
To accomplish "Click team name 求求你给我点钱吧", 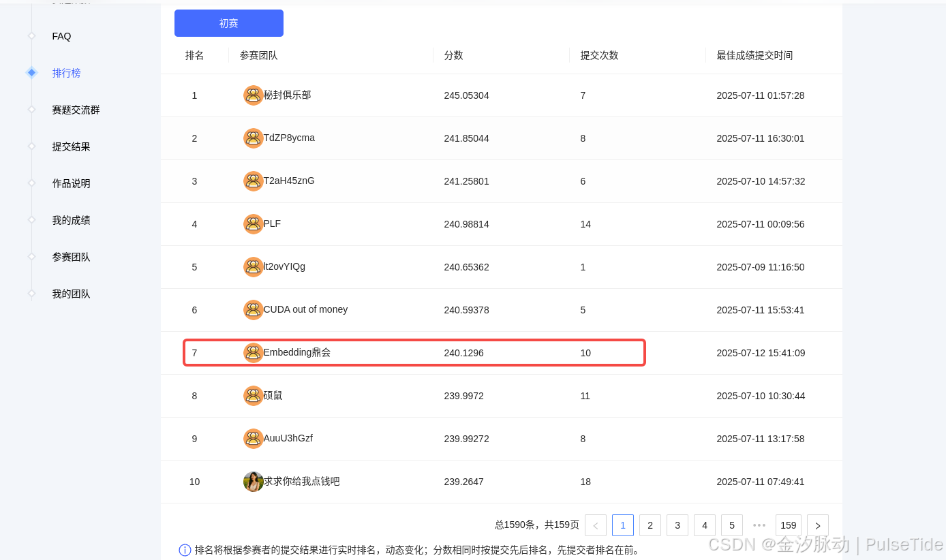I will (x=301, y=481).
